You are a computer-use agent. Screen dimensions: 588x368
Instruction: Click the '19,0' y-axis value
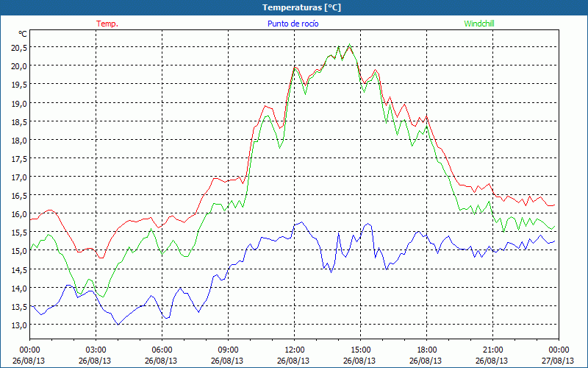(20, 103)
